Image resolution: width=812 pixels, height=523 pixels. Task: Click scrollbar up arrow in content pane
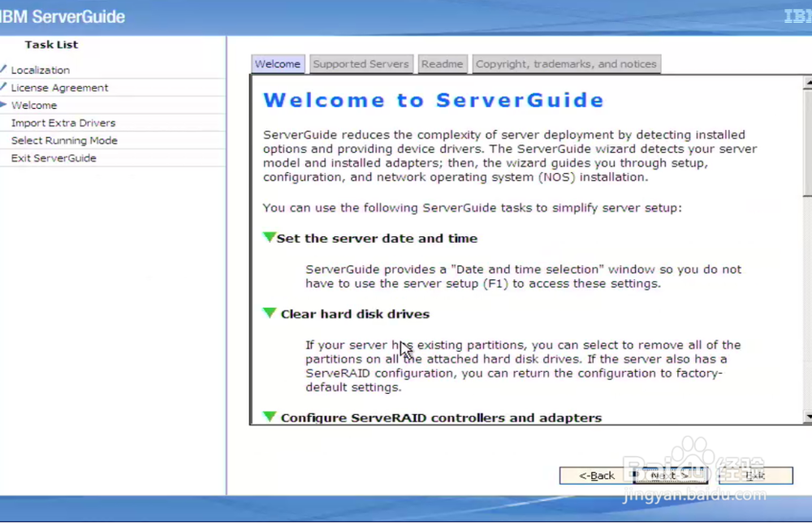point(808,82)
